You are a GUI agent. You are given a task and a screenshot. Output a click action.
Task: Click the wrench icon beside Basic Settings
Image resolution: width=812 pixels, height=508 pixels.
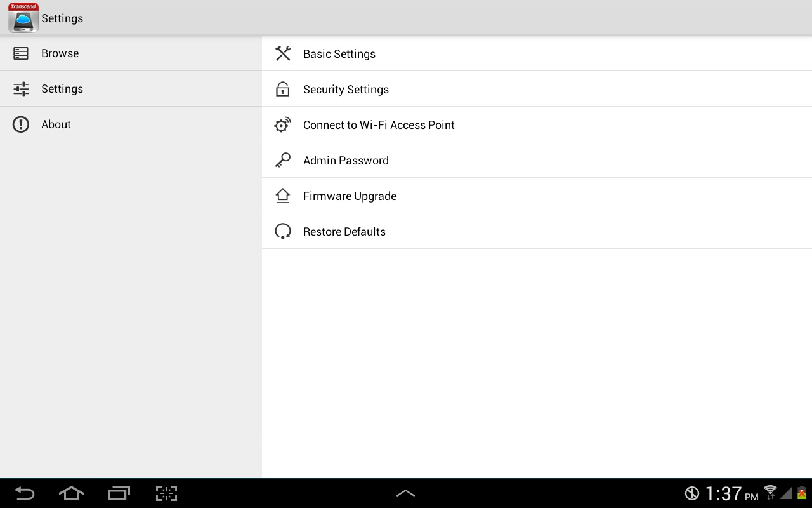pyautogui.click(x=283, y=53)
